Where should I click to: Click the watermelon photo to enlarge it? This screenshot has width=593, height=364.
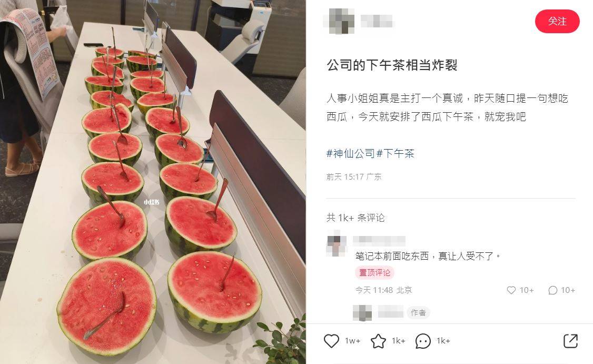point(153,182)
